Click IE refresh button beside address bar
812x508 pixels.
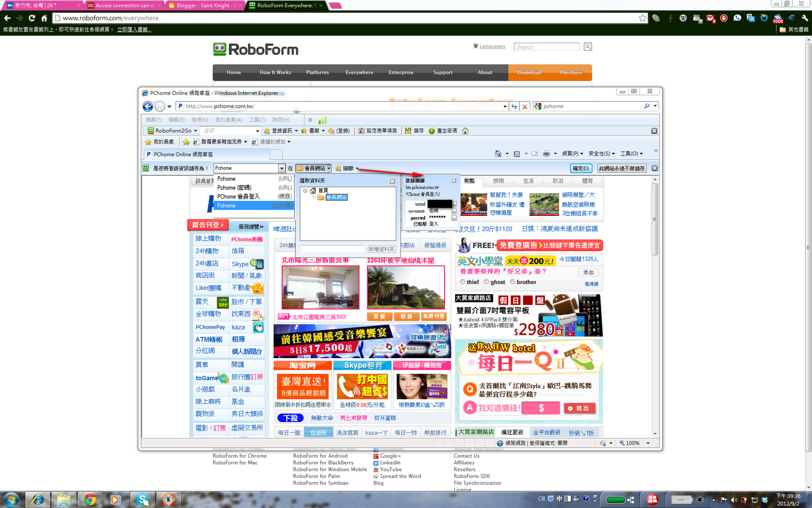pyautogui.click(x=515, y=106)
